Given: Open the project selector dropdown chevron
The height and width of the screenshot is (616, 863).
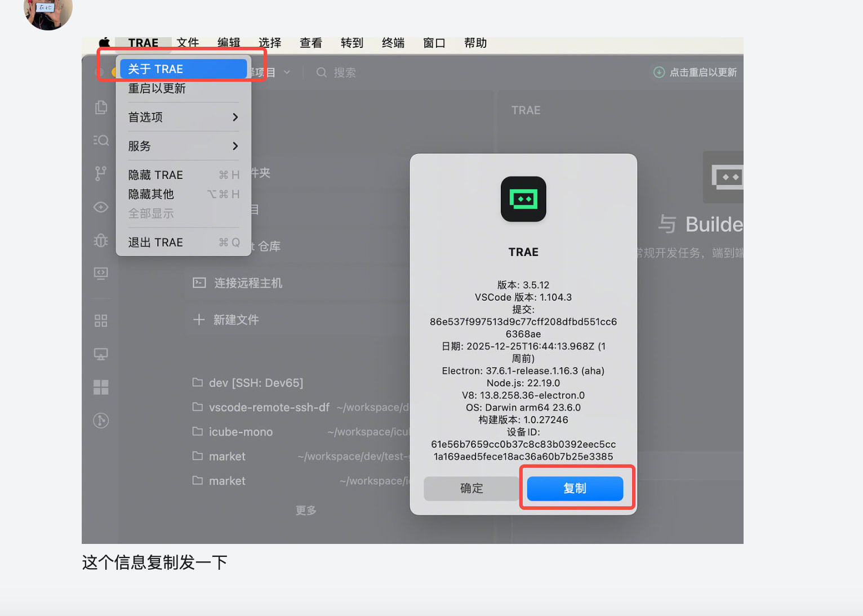Looking at the screenshot, I should tap(287, 72).
